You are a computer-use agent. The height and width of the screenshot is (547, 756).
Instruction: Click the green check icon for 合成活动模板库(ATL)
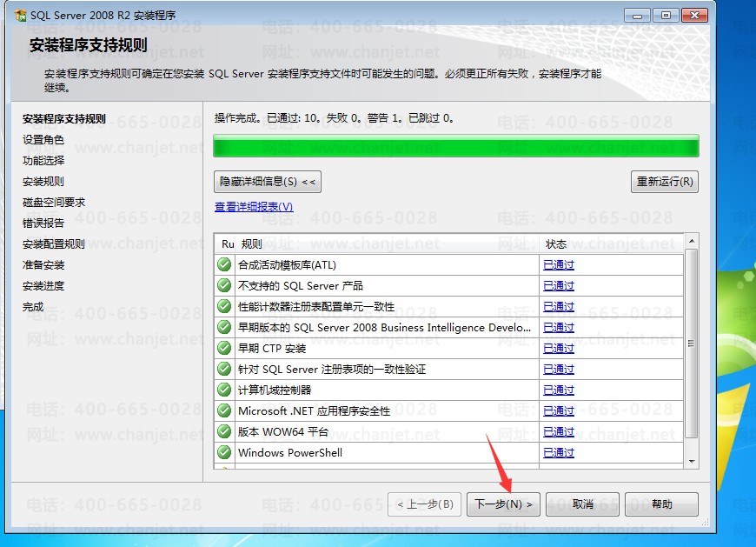pos(224,264)
